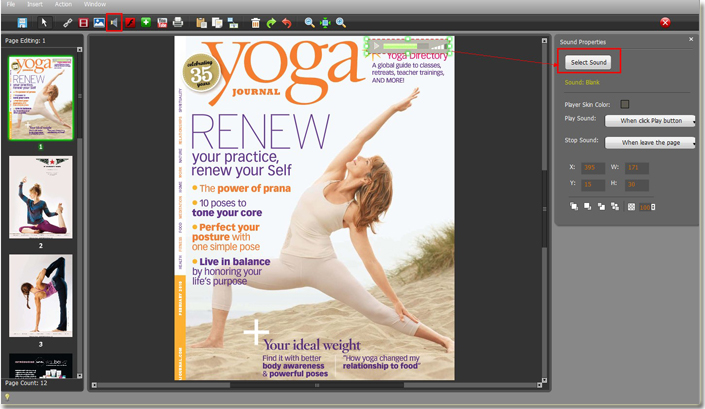Image resolution: width=705 pixels, height=409 pixels.
Task: Click the canvas vertical scroll up arrow
Action: [x=544, y=40]
